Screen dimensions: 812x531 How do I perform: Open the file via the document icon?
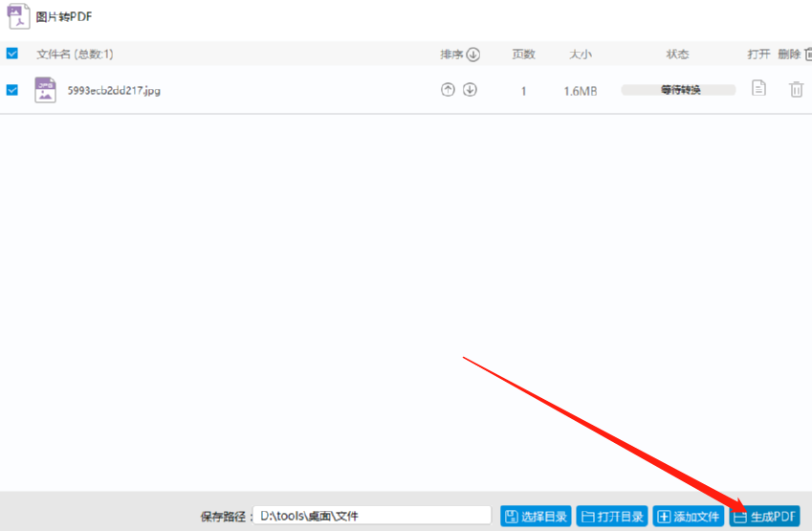click(x=758, y=88)
